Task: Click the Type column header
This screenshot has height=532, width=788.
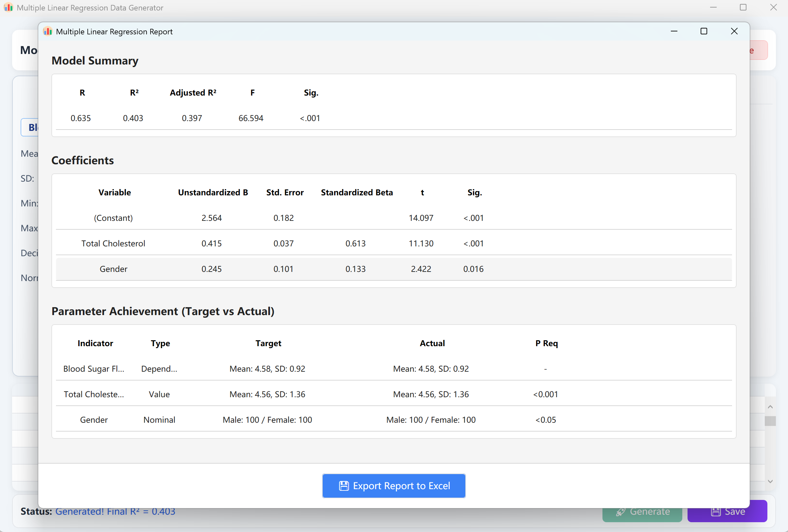Action: (160, 343)
